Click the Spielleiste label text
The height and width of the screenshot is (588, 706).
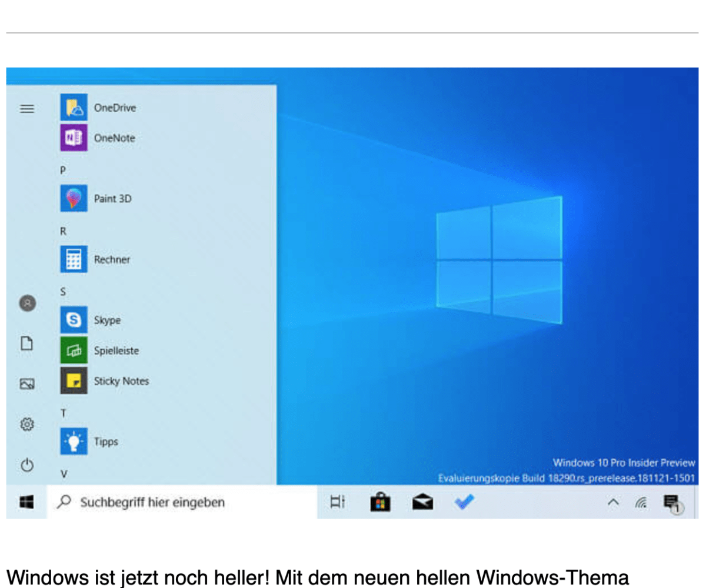116,351
